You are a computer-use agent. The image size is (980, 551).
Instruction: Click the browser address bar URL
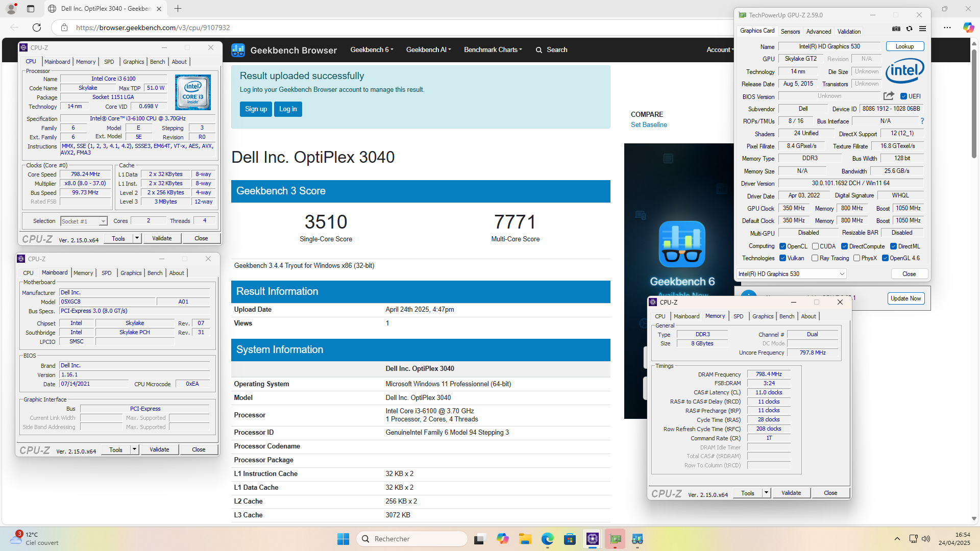click(153, 28)
